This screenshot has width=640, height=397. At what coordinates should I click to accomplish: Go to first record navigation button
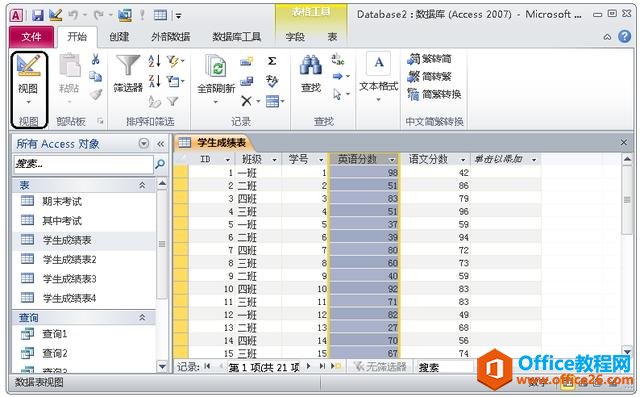click(207, 366)
